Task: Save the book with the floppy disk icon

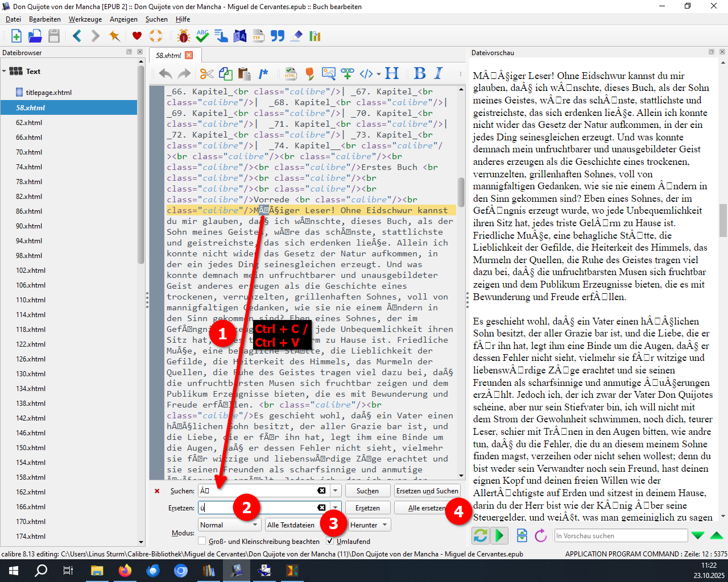Action: [54, 36]
